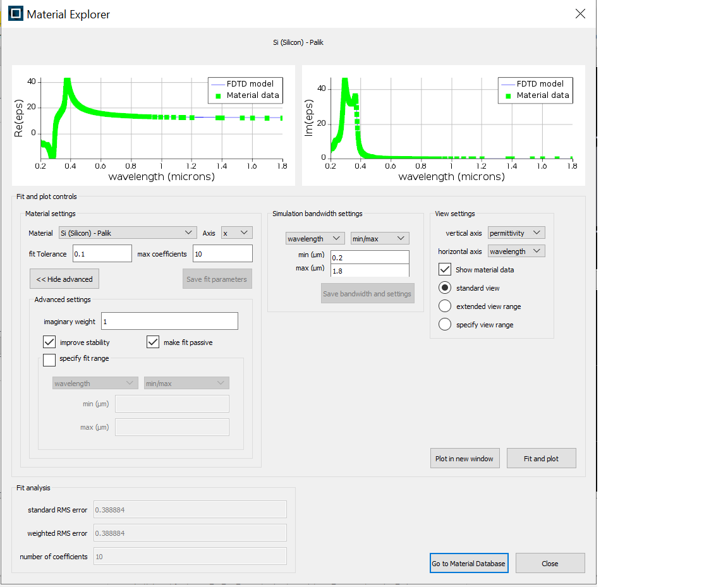Open the vertical axis permittivity dropdown
The height and width of the screenshot is (587, 728).
[x=516, y=233]
